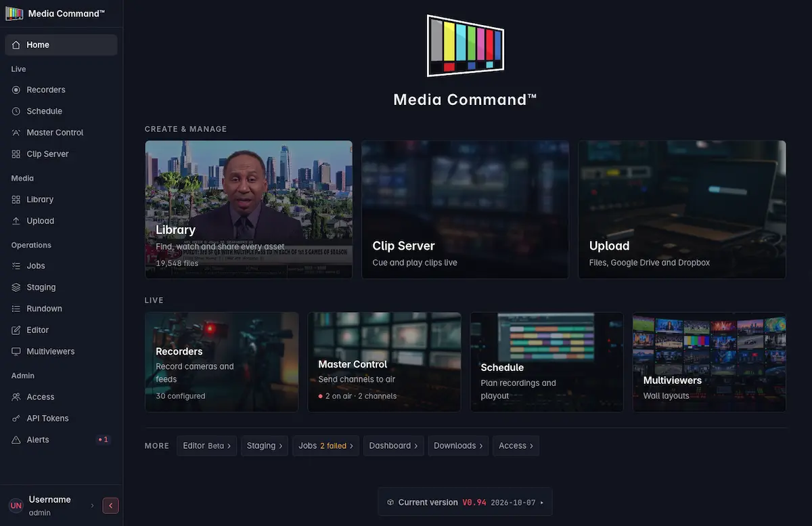The height and width of the screenshot is (526, 812).
Task: Click the cube icon beside Current version
Action: tap(390, 502)
